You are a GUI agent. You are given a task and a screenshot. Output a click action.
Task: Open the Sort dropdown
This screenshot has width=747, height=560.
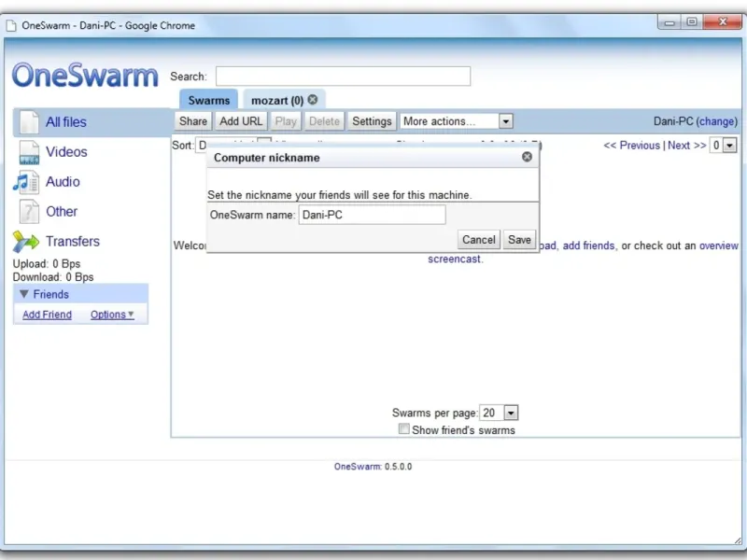[x=233, y=145]
